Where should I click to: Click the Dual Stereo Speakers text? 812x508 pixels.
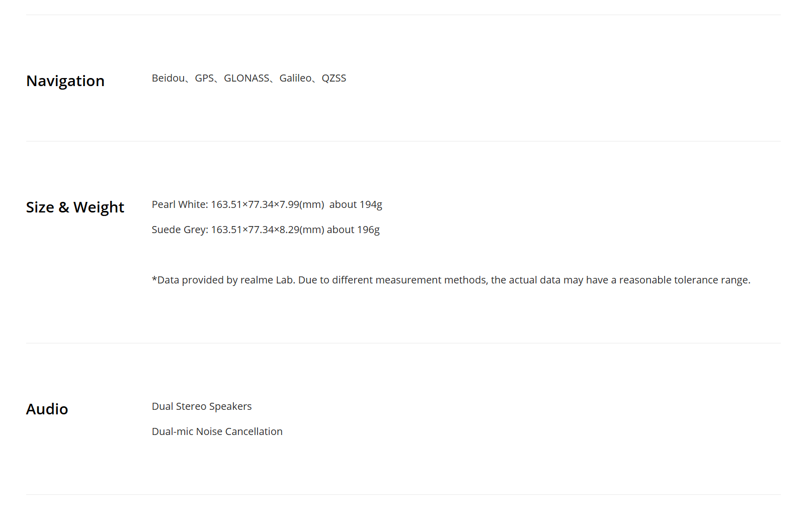[x=202, y=406]
